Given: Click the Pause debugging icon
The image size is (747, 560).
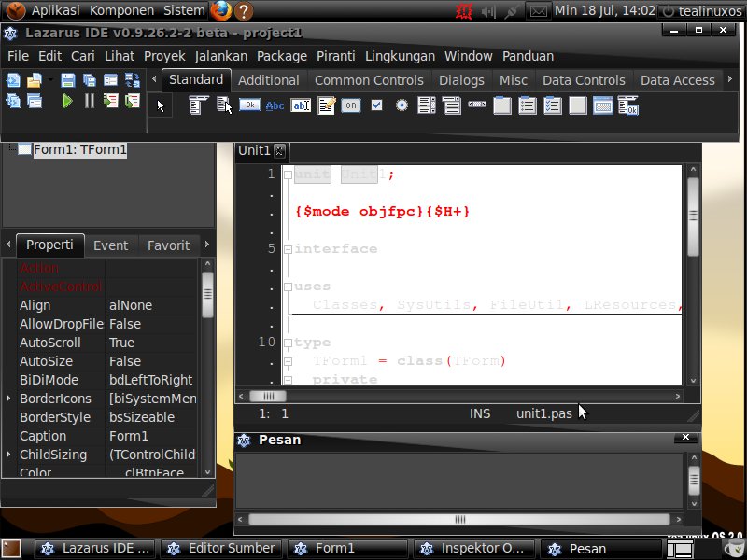Looking at the screenshot, I should [89, 101].
